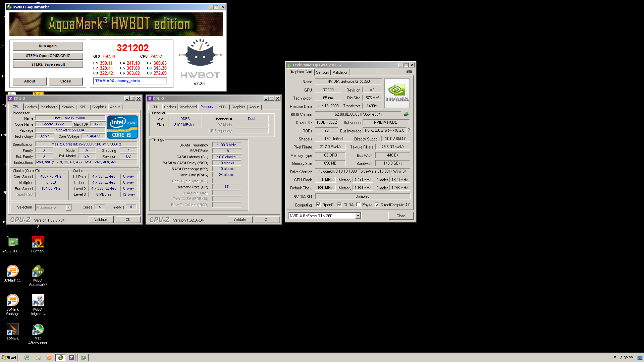Click the Close button in GPU-Z
The image size is (644, 362).
tap(401, 216)
